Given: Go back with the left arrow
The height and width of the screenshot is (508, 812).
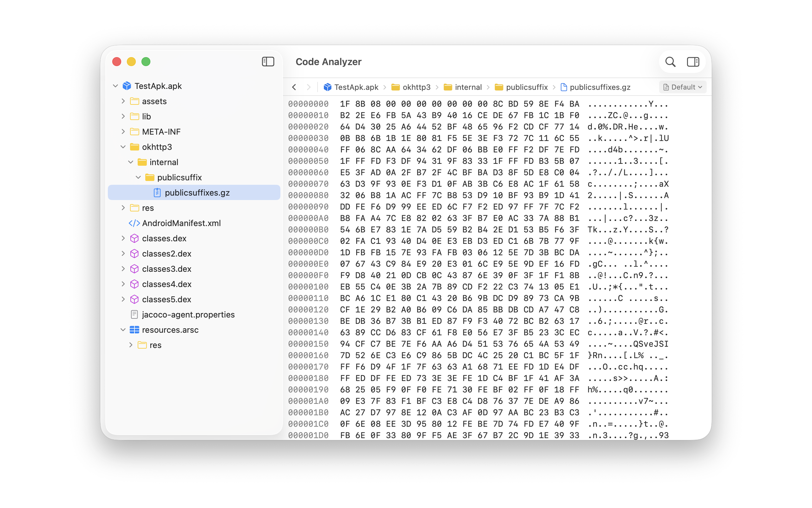Looking at the screenshot, I should click(294, 87).
